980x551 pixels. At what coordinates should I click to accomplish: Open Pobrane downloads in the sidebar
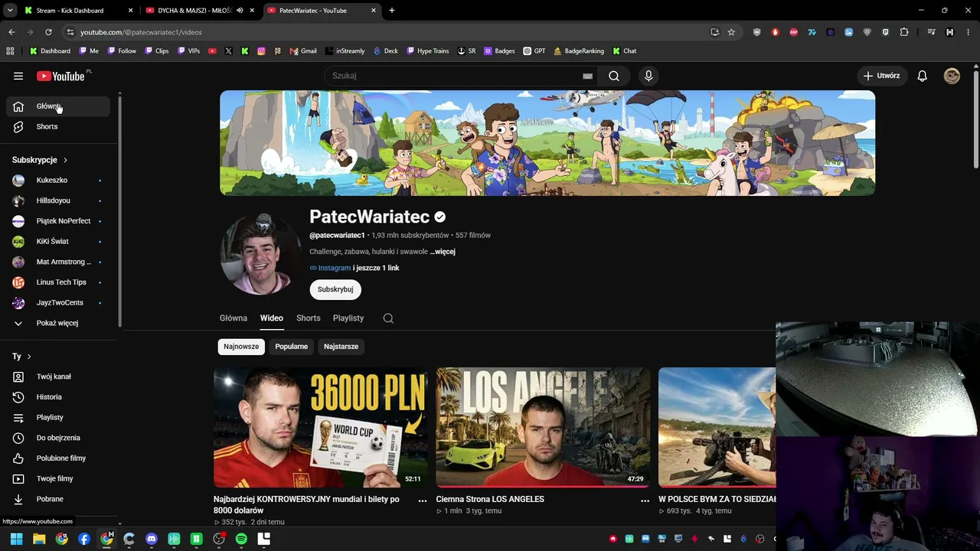58,499
